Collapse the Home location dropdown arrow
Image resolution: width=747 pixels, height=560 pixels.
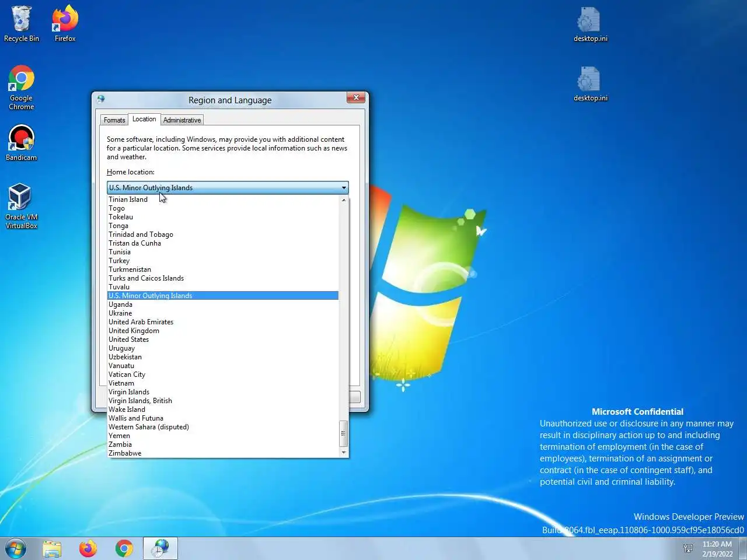point(343,188)
